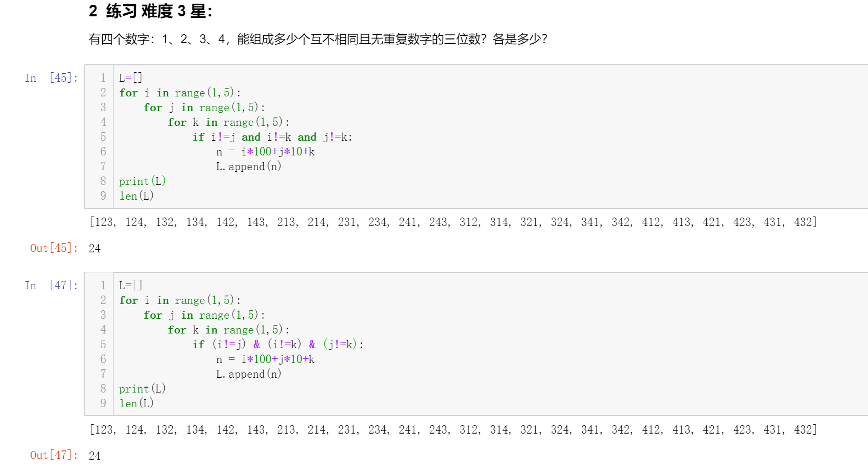Click "n = i*100+j*10+k" in cell In [47]
This screenshot has height=471, width=868.
265,359
